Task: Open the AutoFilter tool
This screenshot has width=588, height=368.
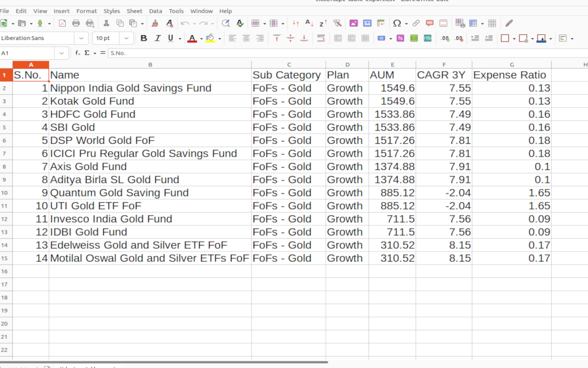Action: tap(337, 23)
